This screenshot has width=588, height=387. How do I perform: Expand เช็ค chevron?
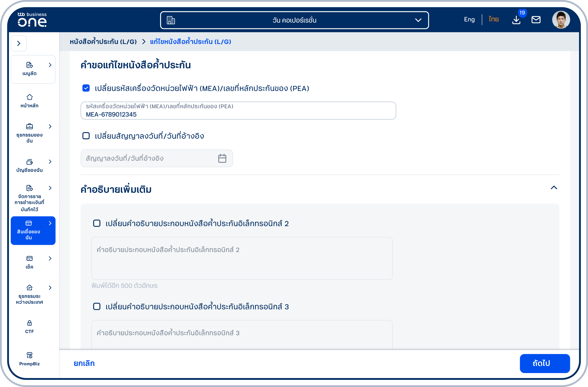pyautogui.click(x=50, y=258)
